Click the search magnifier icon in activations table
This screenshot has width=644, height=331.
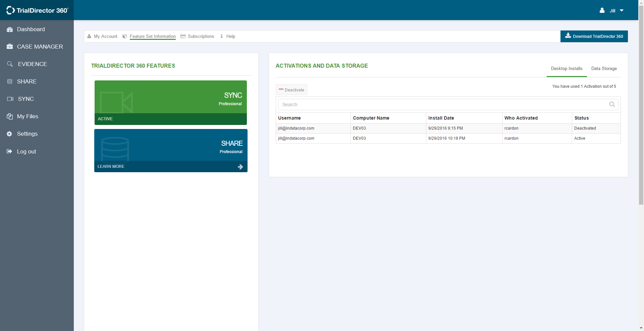(612, 105)
